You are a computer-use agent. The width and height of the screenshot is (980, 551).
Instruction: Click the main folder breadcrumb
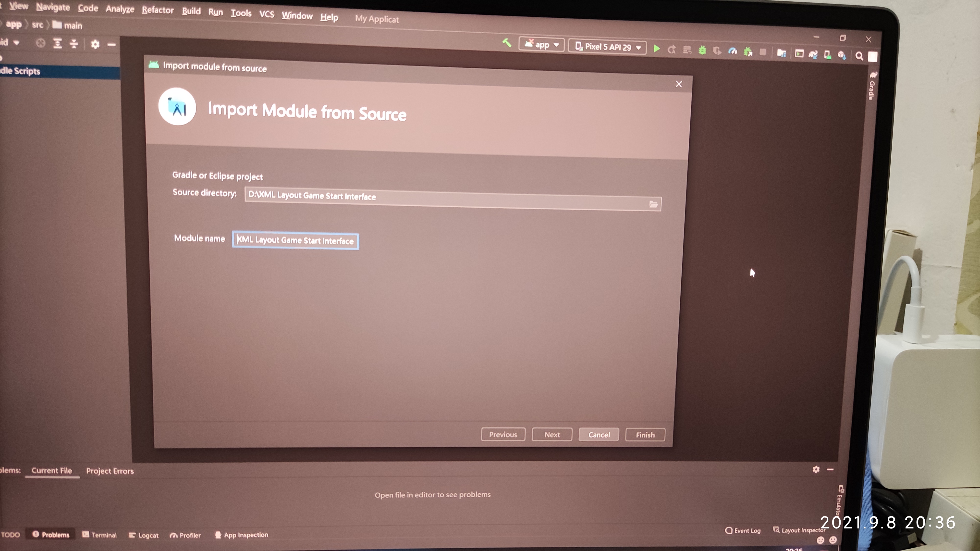click(67, 25)
